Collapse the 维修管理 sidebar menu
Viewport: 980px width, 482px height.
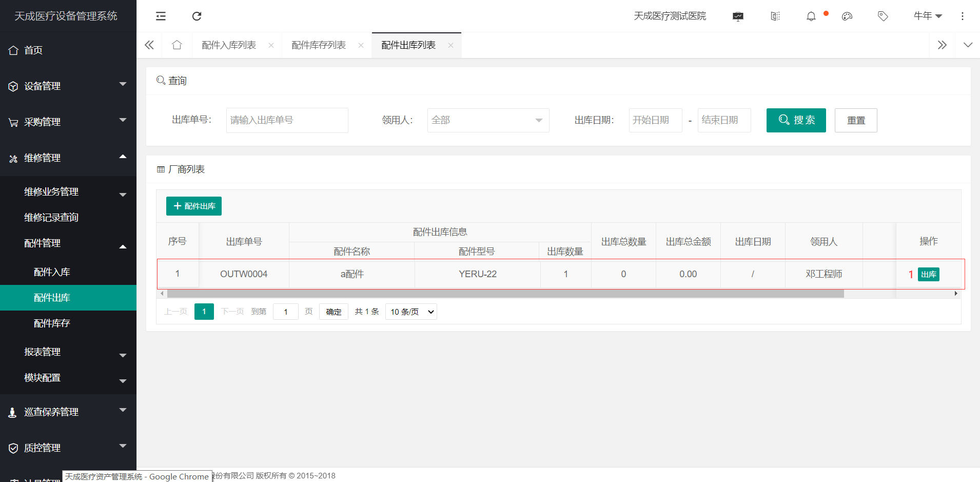[68, 158]
